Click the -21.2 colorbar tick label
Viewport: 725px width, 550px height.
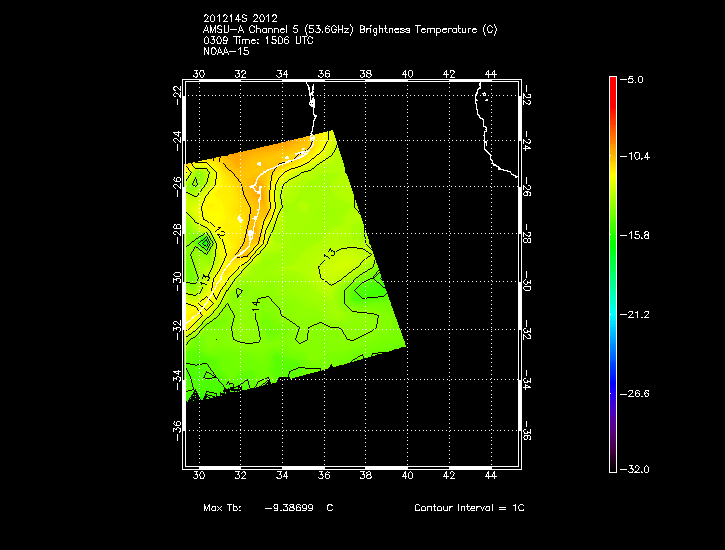tap(637, 314)
